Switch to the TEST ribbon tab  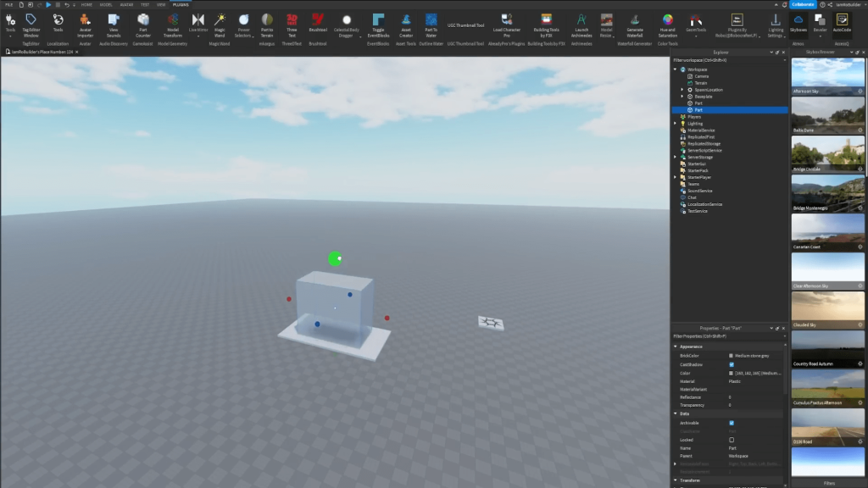[144, 4]
